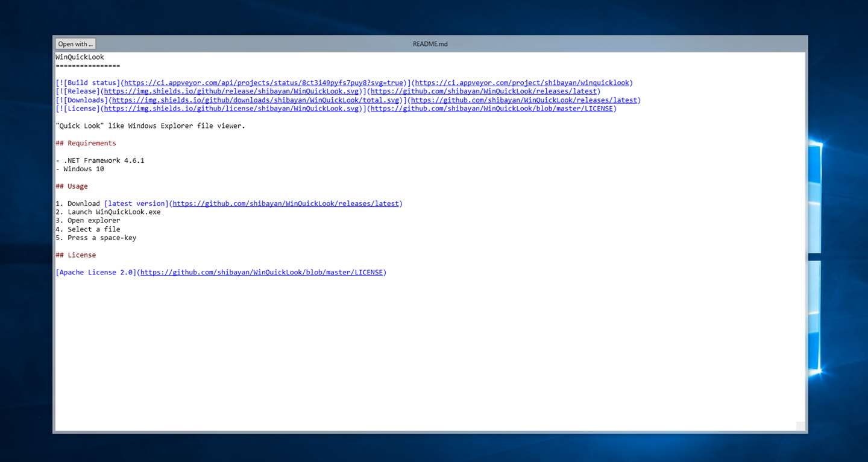The image size is (868, 462).
Task: Click the "[![Build status]" text
Action: [x=88, y=83]
